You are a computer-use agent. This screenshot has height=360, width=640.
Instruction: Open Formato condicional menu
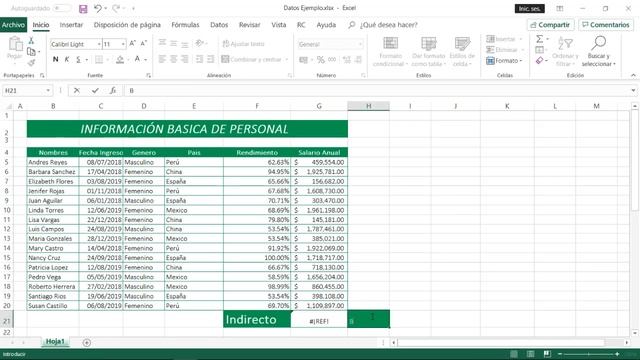pyautogui.click(x=391, y=51)
